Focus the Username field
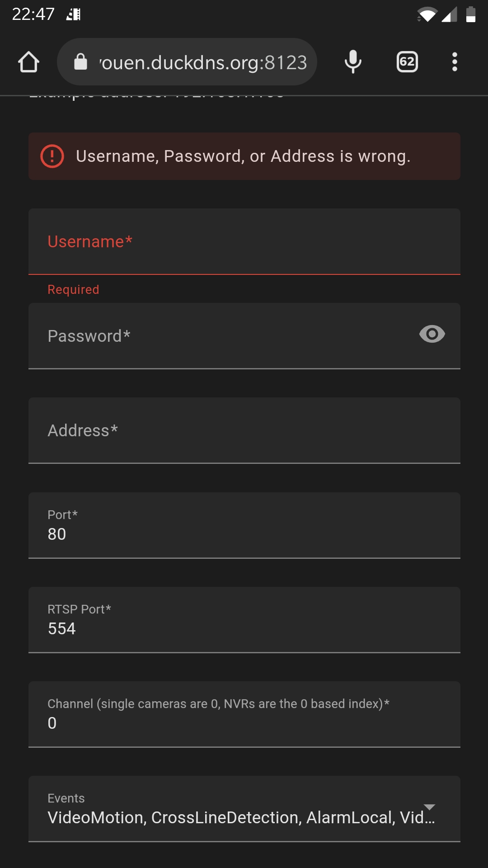The image size is (488, 868). pyautogui.click(x=244, y=241)
